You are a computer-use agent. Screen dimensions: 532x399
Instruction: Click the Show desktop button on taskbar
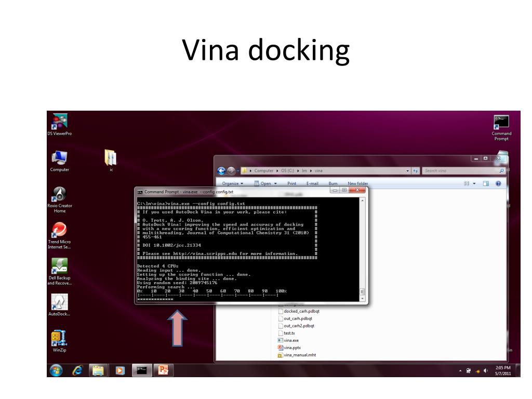(518, 370)
